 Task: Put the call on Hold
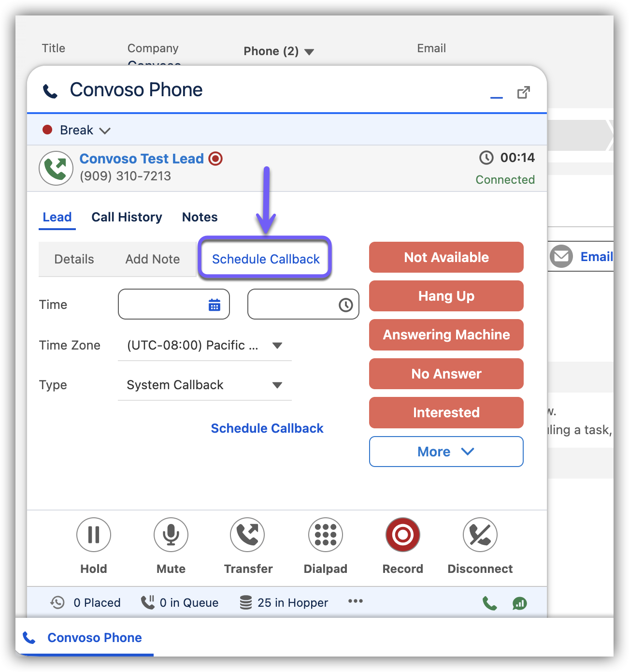(x=94, y=535)
